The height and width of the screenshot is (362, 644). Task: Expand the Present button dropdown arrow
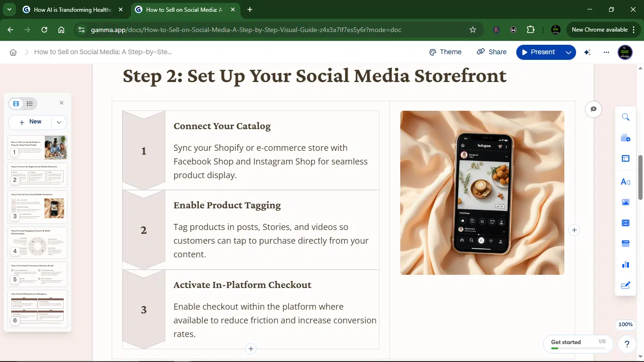(x=569, y=52)
